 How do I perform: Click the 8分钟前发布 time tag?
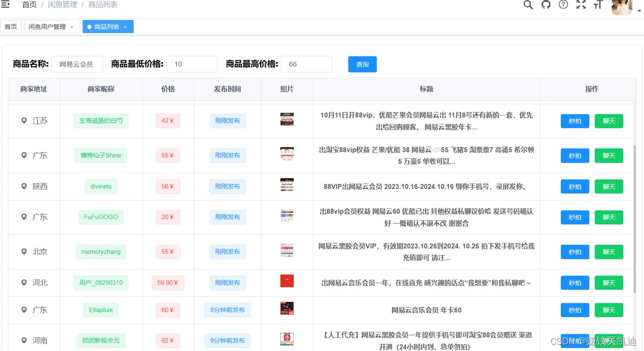pos(227,310)
